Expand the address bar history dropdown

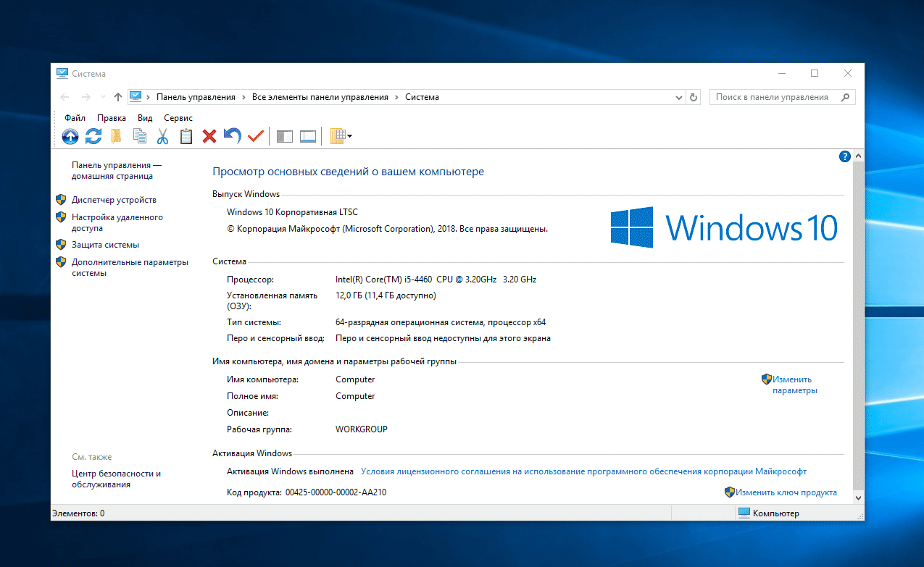[x=679, y=97]
